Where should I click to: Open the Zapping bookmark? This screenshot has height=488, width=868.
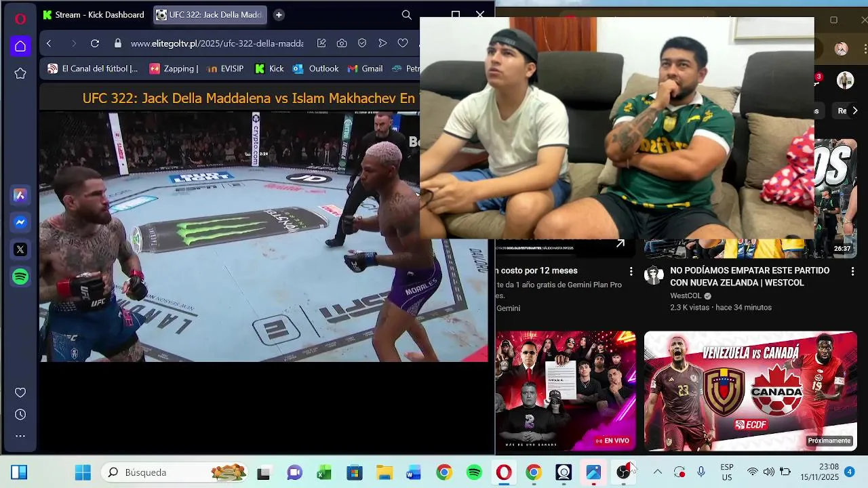[174, 68]
